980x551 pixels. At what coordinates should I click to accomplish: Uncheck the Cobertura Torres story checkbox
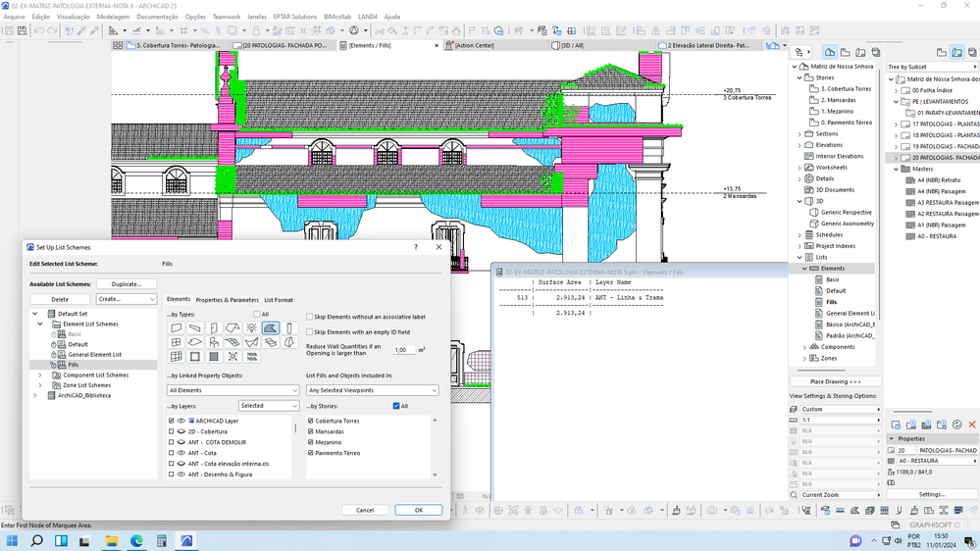click(311, 421)
